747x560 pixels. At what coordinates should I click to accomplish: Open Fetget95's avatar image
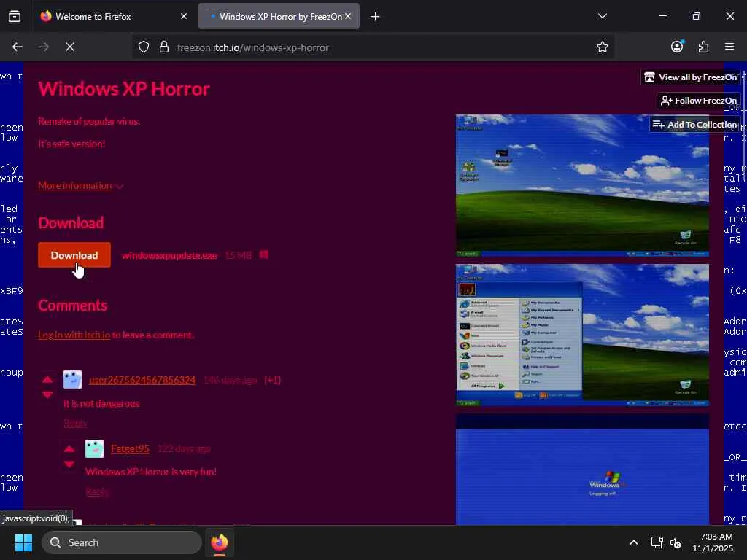pyautogui.click(x=94, y=449)
